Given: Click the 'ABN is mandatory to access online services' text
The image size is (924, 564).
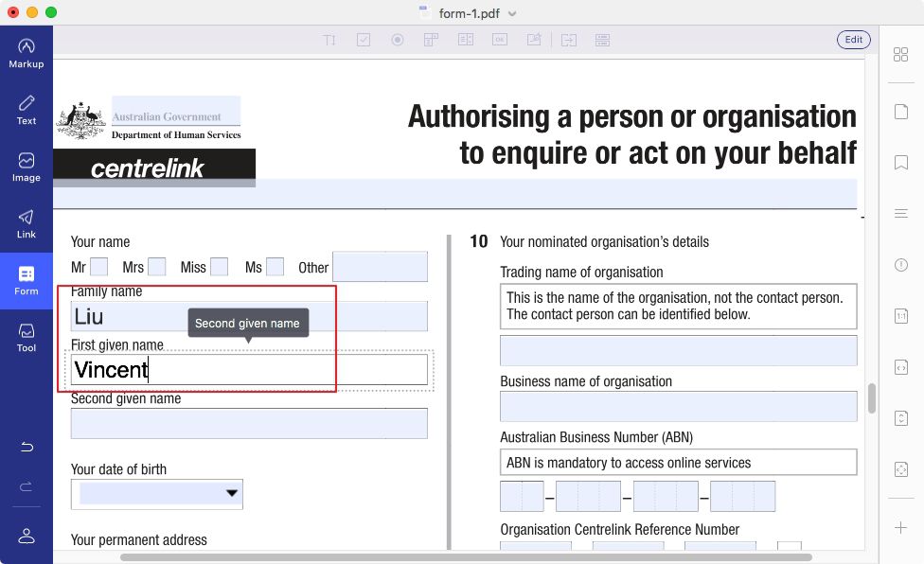Looking at the screenshot, I should (629, 463).
